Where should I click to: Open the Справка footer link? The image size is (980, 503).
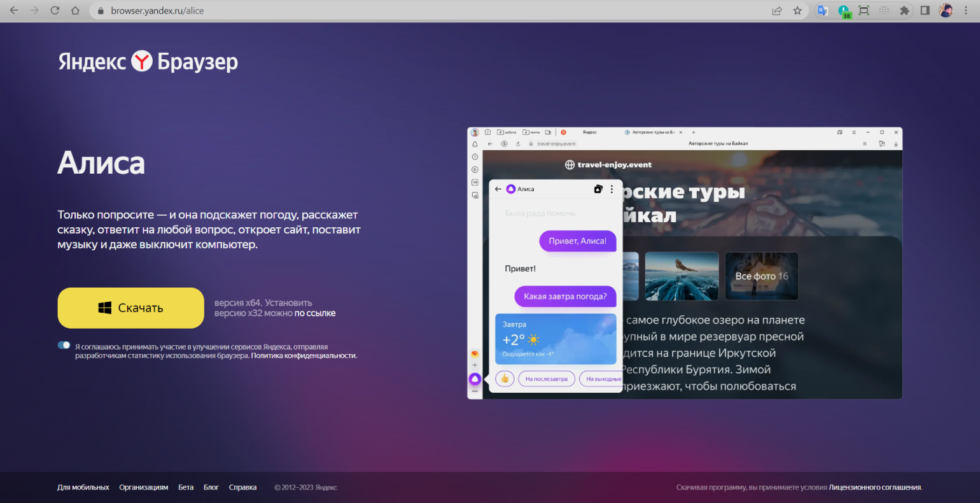[x=243, y=488]
